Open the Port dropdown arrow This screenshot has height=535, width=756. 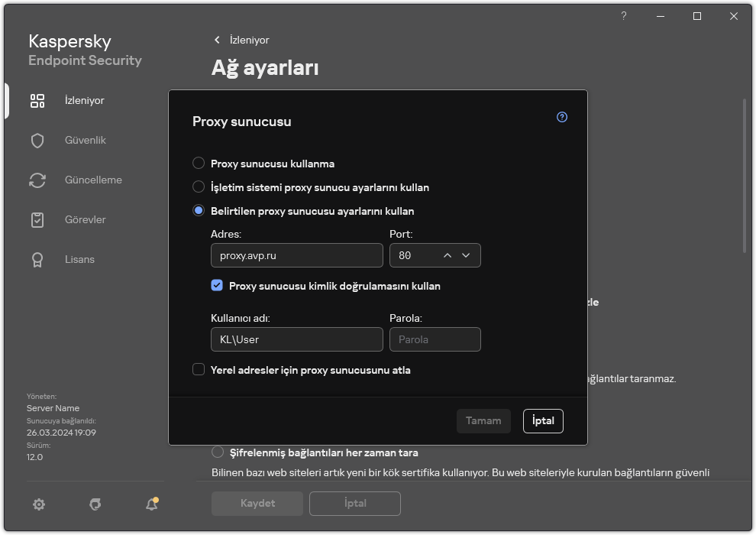(x=466, y=255)
